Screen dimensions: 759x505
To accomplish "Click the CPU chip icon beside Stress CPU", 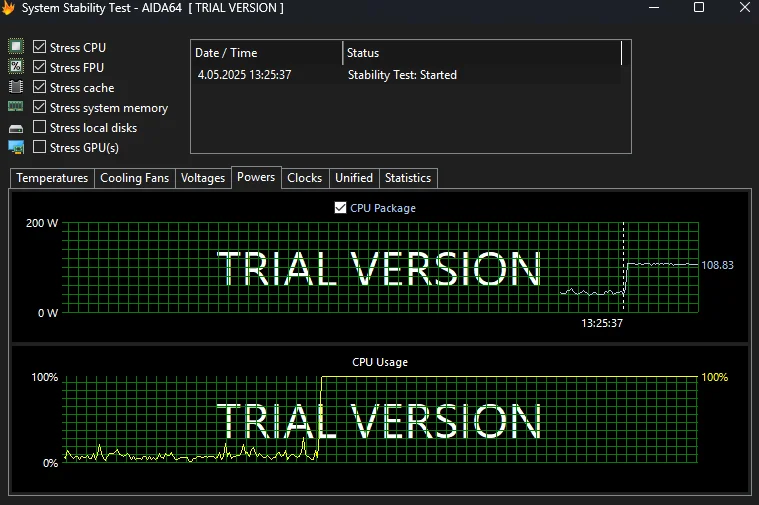I will tap(16, 46).
